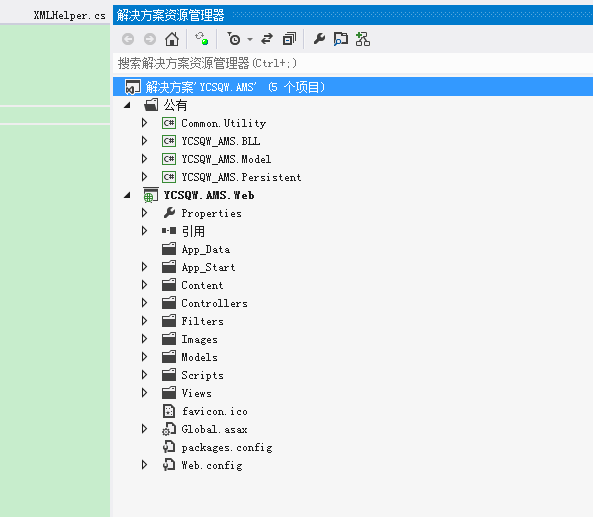The width and height of the screenshot is (593, 517).
Task: Select the Scripts folder name
Action: point(202,376)
